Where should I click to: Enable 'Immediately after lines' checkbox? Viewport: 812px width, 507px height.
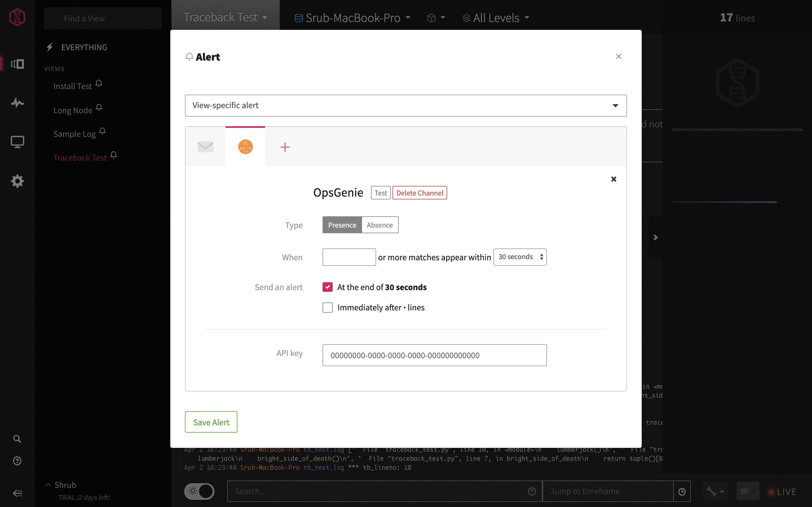(328, 308)
